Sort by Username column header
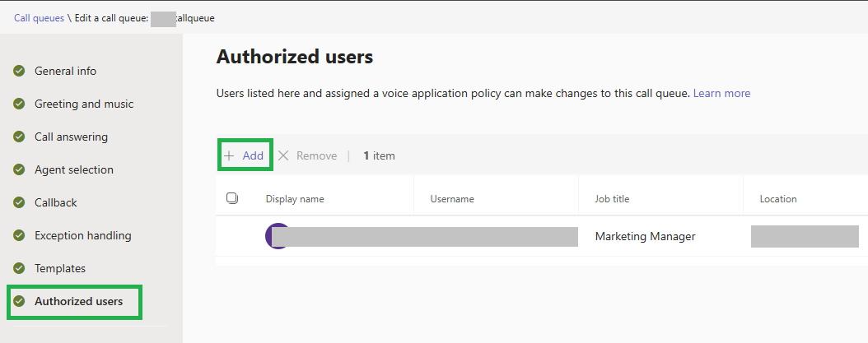Screen dimensions: 868x343 tap(452, 199)
